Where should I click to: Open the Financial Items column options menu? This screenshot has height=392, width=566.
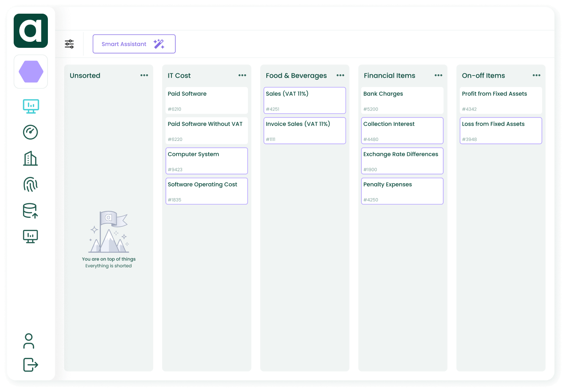tap(438, 76)
